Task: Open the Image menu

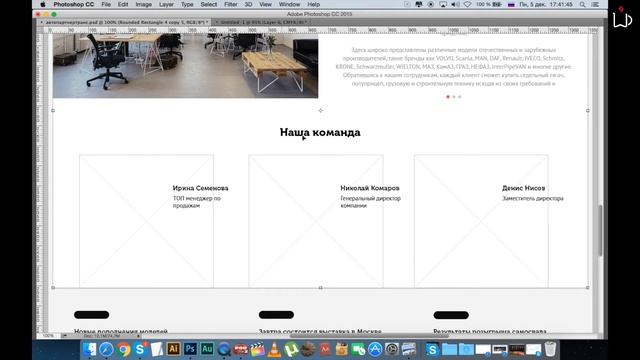Action: tap(144, 4)
